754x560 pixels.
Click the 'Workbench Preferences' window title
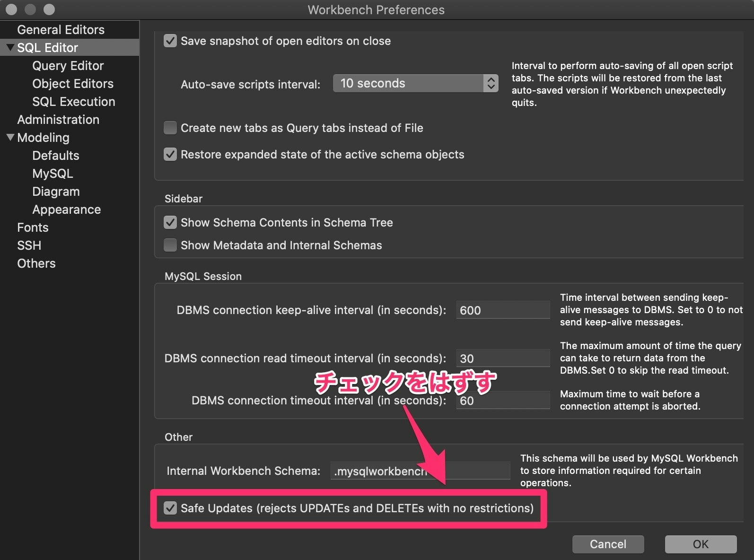click(x=376, y=10)
